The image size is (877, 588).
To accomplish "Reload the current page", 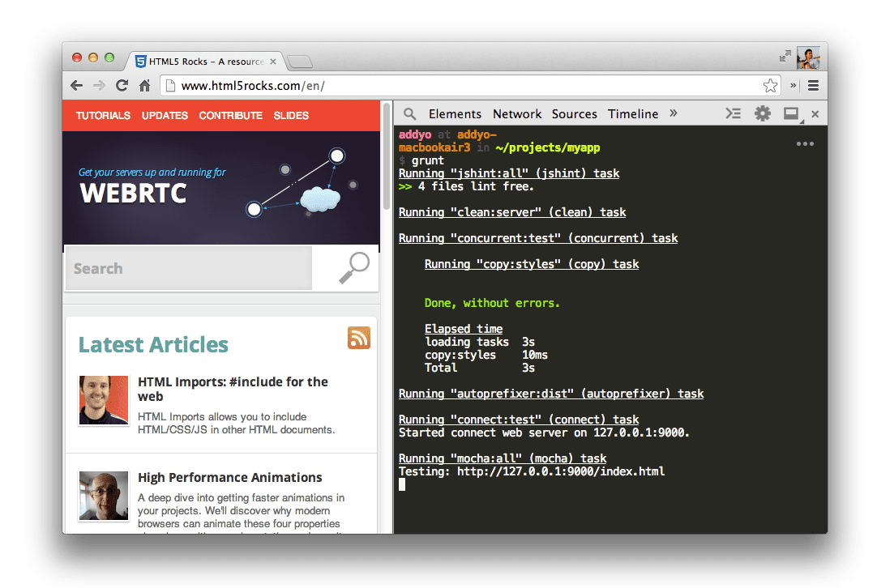I will [x=122, y=85].
